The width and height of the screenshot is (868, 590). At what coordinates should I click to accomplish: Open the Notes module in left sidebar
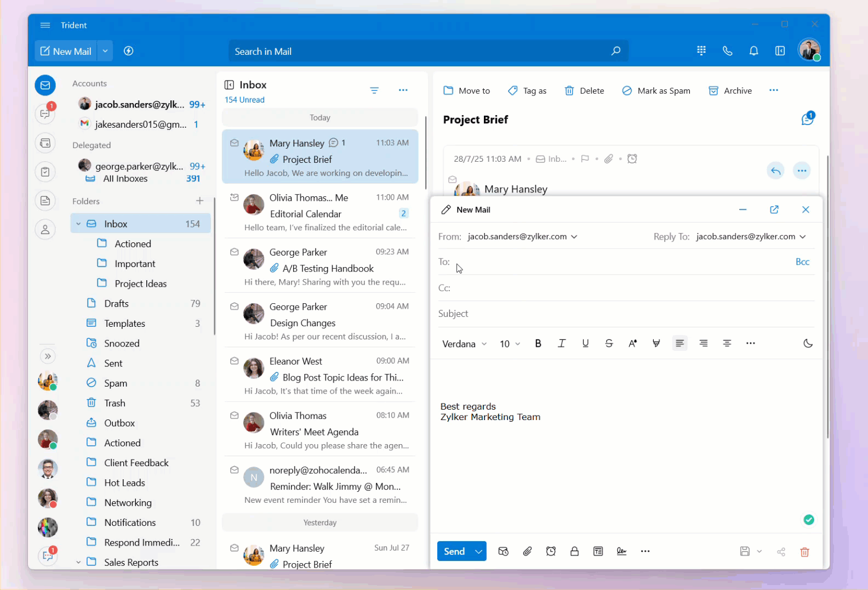click(45, 201)
